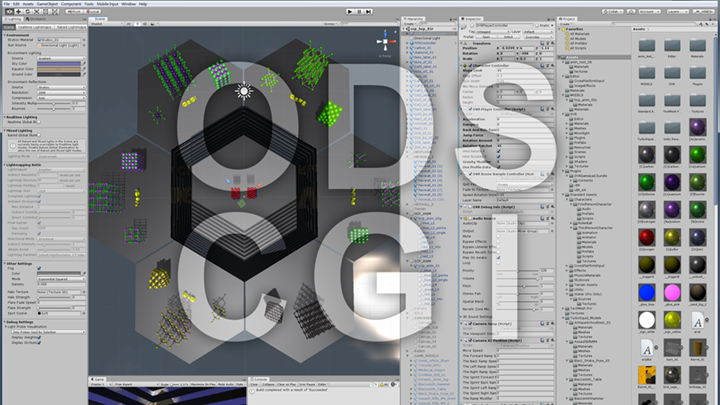Image resolution: width=720 pixels, height=405 pixels.
Task: Open Environment Reflections Resolution dropdown
Action: [61, 92]
